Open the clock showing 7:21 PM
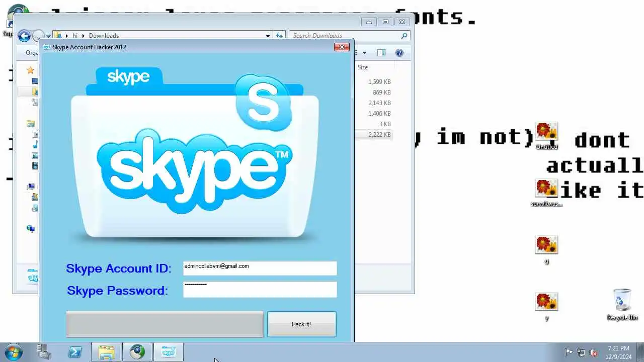This screenshot has width=644, height=362. pos(618,352)
